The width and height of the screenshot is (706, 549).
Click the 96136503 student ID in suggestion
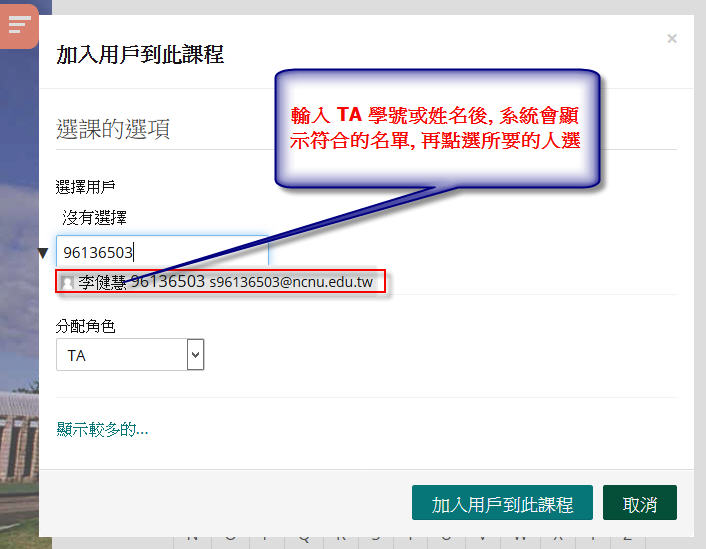click(167, 282)
